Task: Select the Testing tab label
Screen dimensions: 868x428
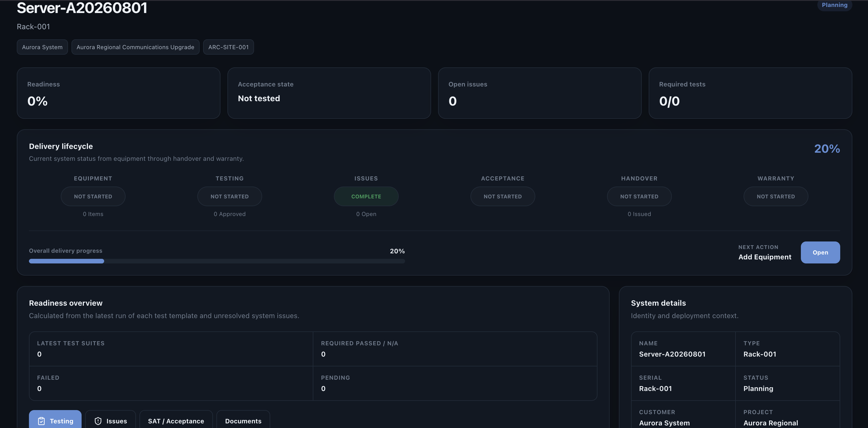Action: tap(61, 421)
